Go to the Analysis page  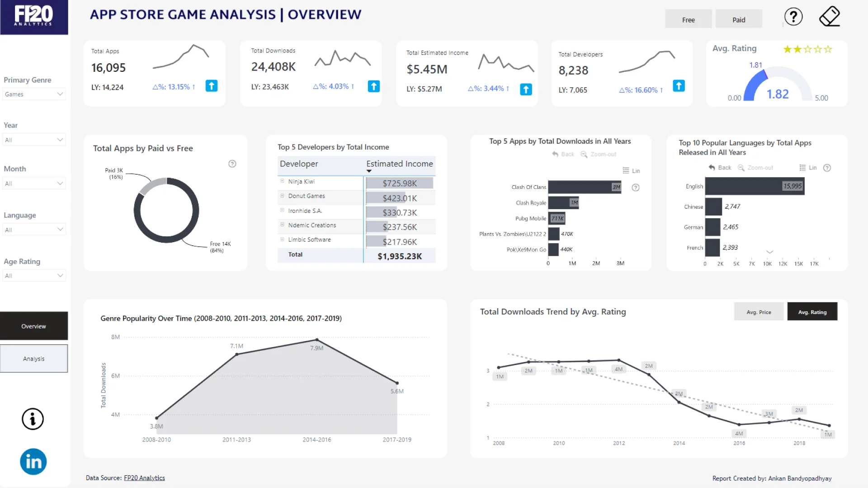[x=34, y=359]
